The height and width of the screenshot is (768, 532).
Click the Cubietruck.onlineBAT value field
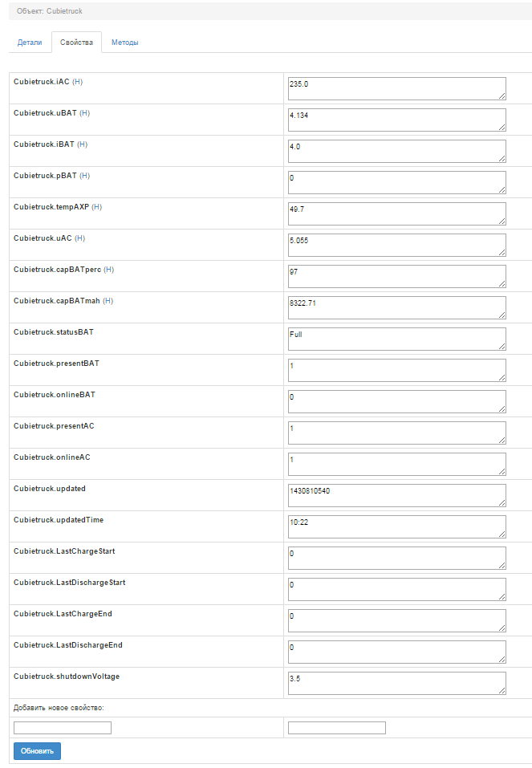396,401
